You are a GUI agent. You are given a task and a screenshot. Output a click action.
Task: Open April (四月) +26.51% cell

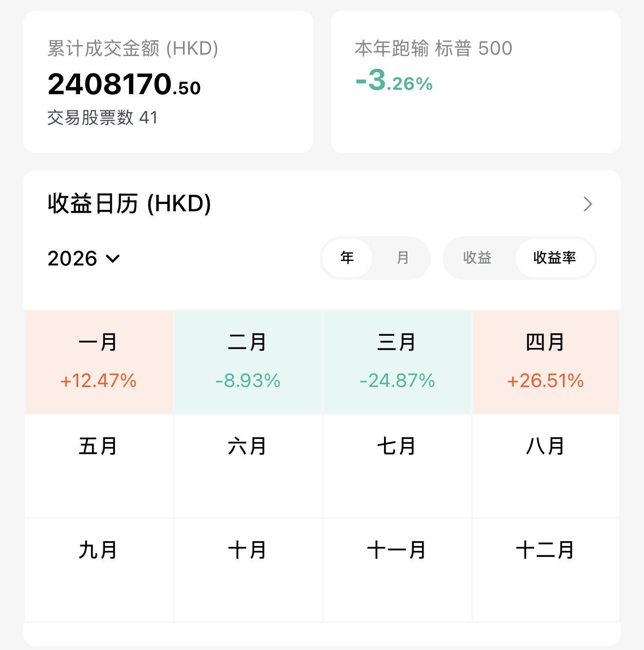point(545,362)
